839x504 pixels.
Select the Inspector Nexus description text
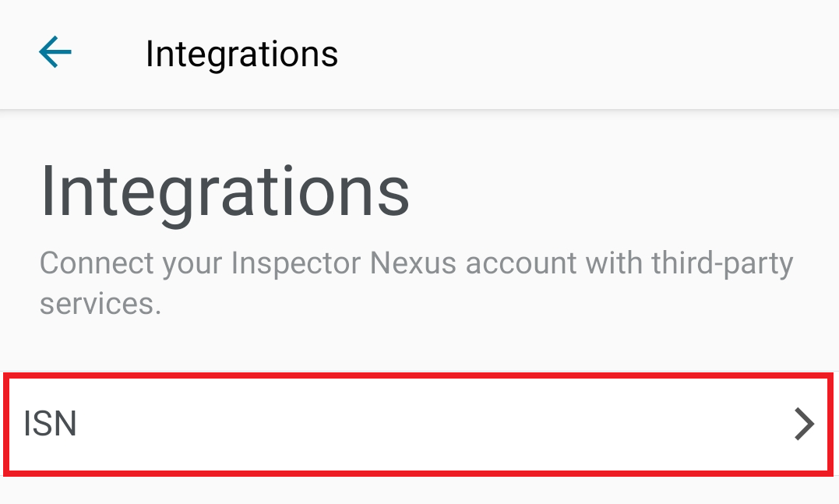[x=416, y=282]
